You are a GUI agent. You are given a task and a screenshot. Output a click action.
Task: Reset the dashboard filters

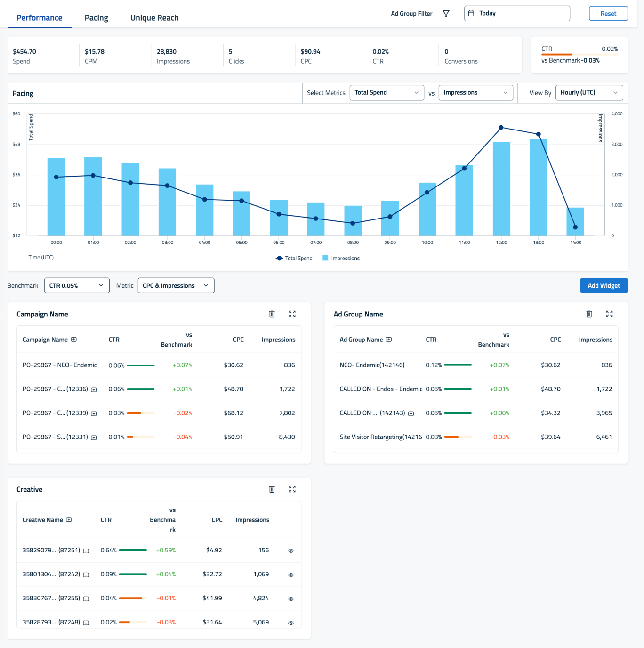[x=608, y=13]
